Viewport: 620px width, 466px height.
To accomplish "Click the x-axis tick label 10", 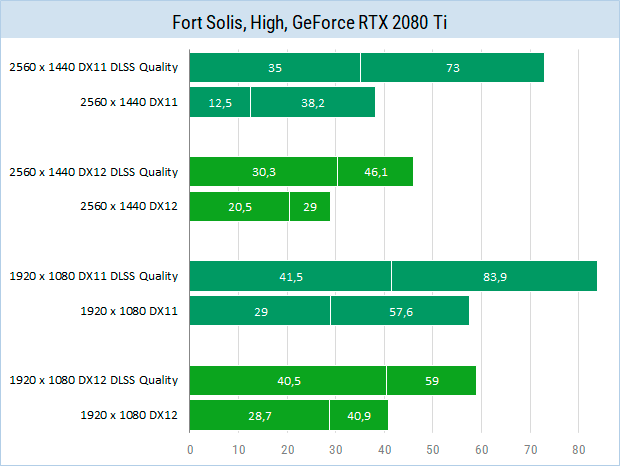I will (239, 449).
